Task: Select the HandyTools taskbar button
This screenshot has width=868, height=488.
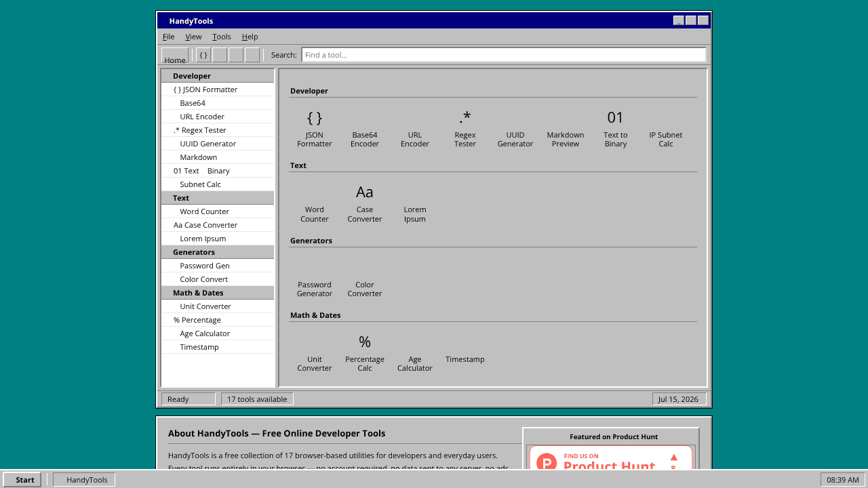Action: tap(84, 480)
